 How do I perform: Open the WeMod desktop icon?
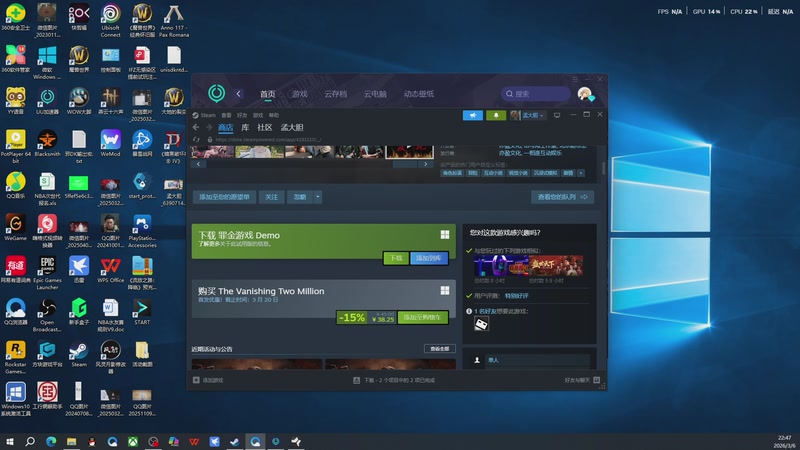[x=110, y=143]
